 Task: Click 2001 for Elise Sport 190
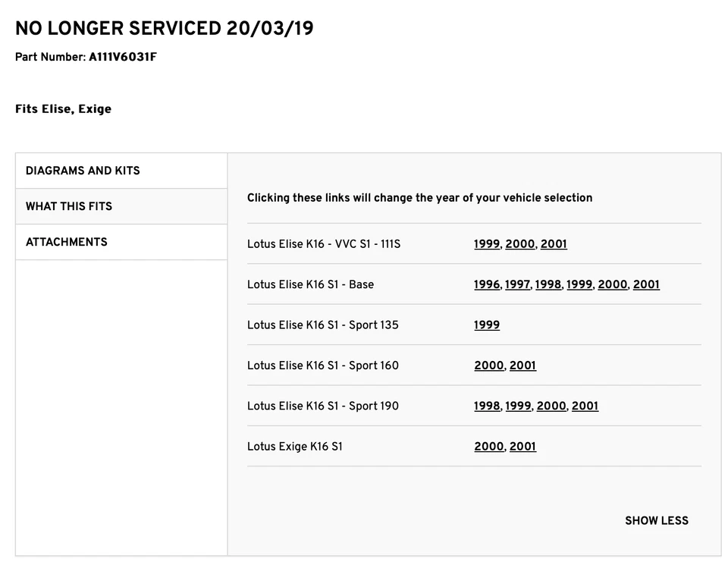pos(585,406)
